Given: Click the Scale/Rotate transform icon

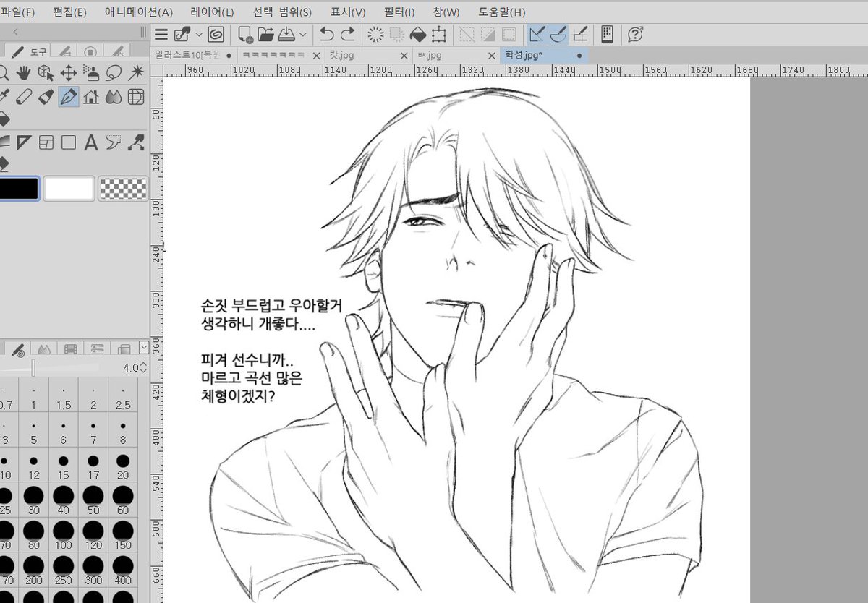Looking at the screenshot, I should tap(438, 34).
